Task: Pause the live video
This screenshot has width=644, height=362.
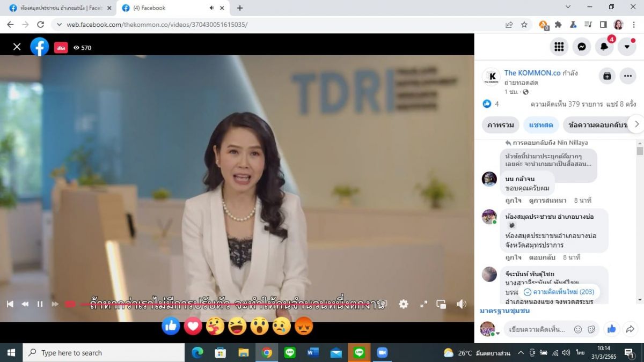Action: coord(40,304)
